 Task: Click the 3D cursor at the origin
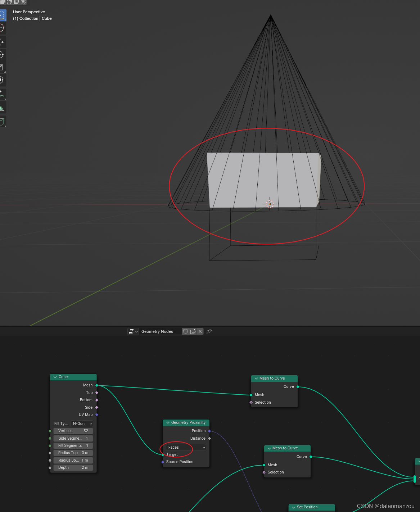coord(270,204)
